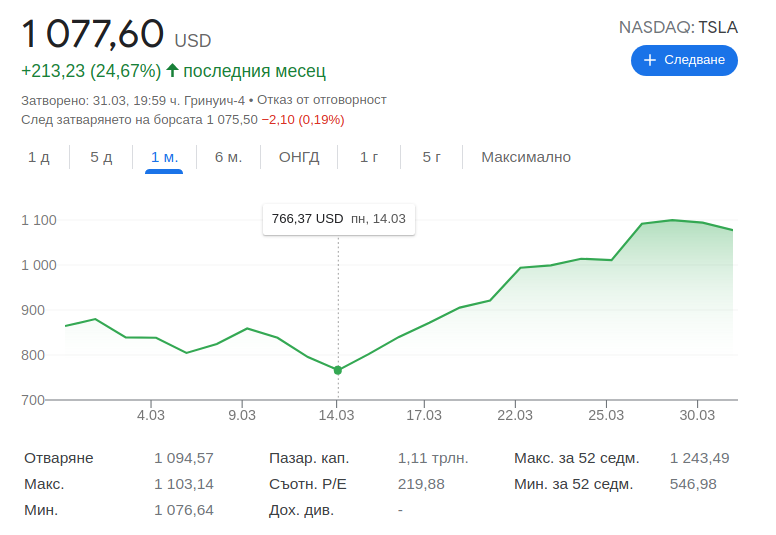Click the Мин. за 52 седм. value 546,98
The width and height of the screenshot is (776, 535).
pos(693,484)
